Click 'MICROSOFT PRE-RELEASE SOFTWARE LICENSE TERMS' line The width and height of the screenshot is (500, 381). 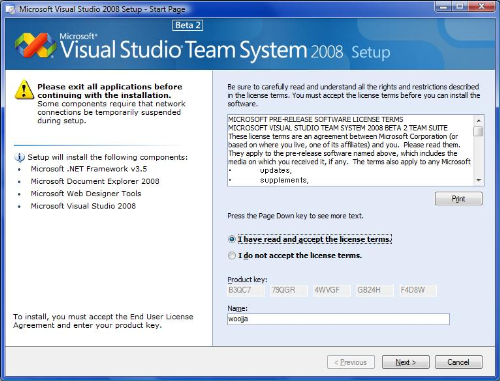(316, 119)
